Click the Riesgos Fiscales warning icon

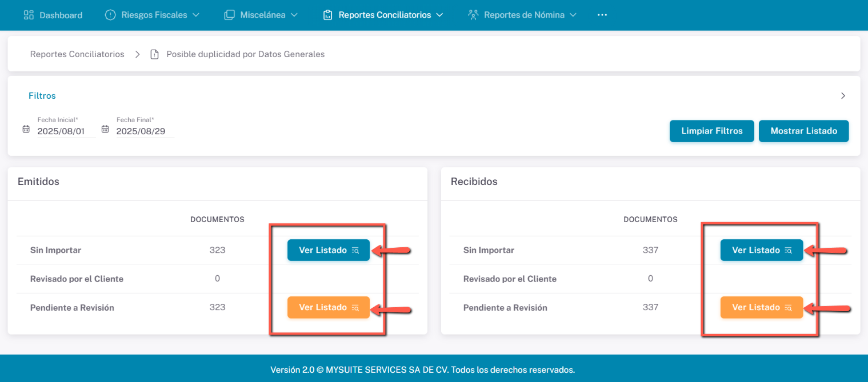[110, 15]
